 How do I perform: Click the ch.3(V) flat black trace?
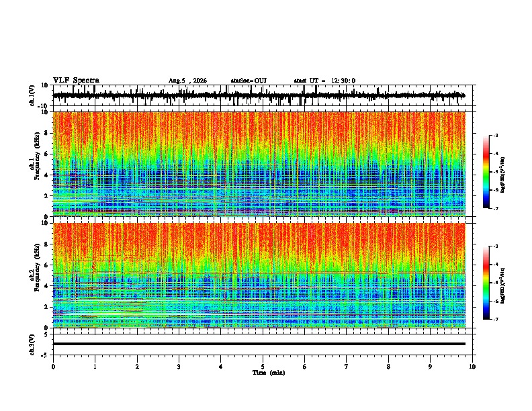[259, 344]
